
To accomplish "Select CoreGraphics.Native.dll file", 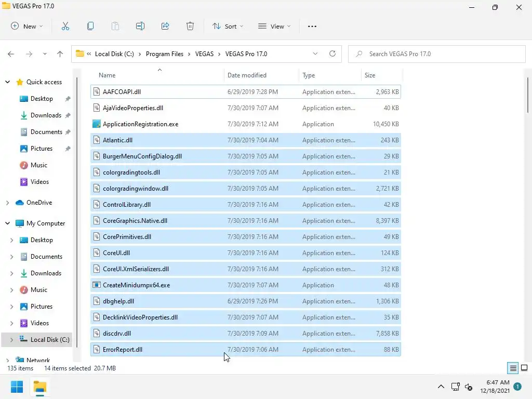I will coord(246,220).
